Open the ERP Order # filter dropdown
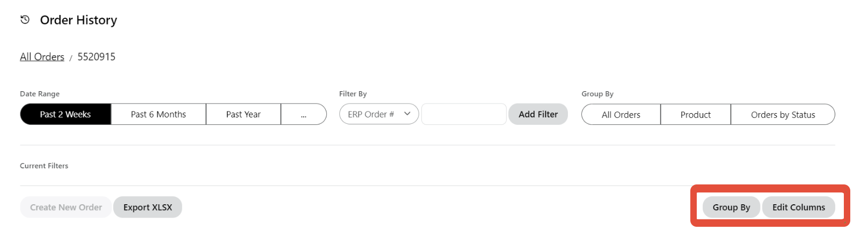This screenshot has height=230, width=868. point(378,114)
